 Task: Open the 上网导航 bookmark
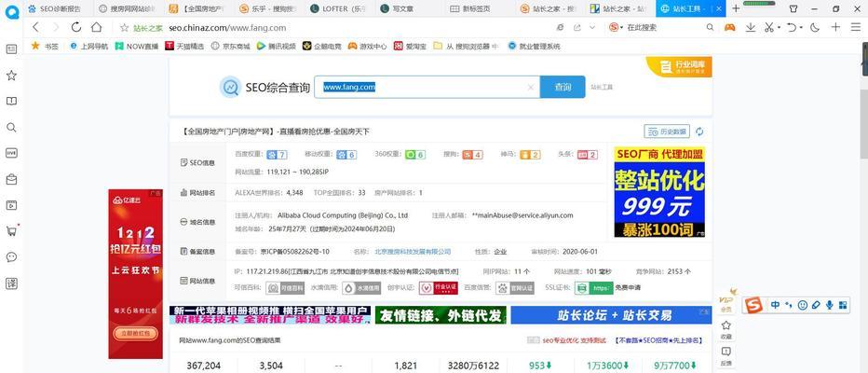pos(89,46)
